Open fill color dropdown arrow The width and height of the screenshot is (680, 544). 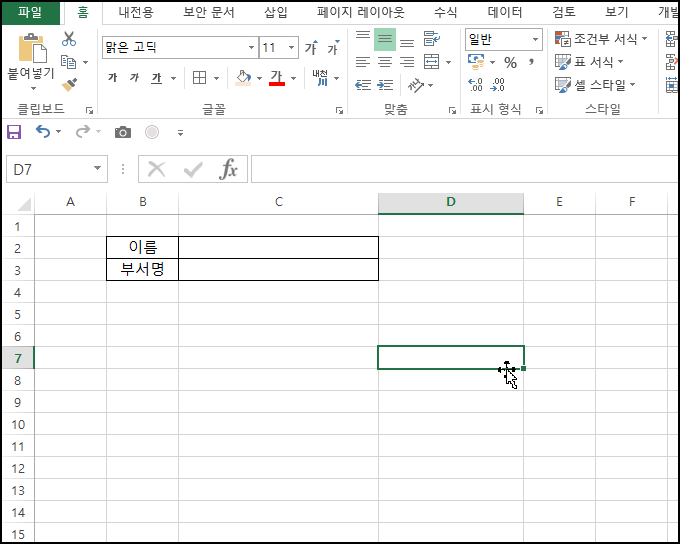point(259,79)
